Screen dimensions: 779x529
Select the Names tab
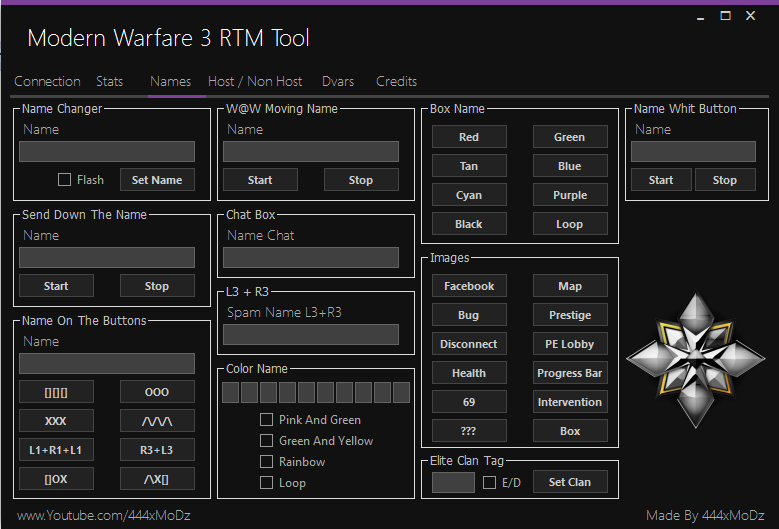170,81
